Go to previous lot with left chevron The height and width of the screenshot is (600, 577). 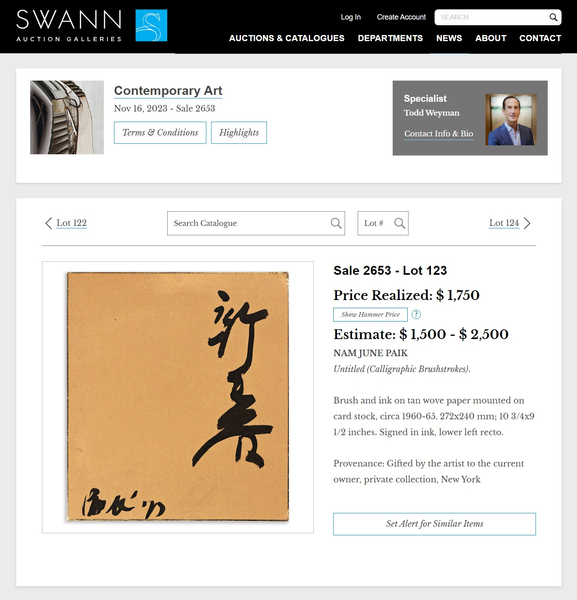[49, 223]
